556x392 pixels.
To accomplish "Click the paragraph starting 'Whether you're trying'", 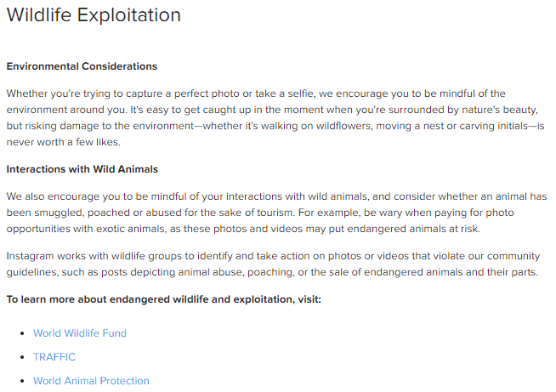I will 272,110.
